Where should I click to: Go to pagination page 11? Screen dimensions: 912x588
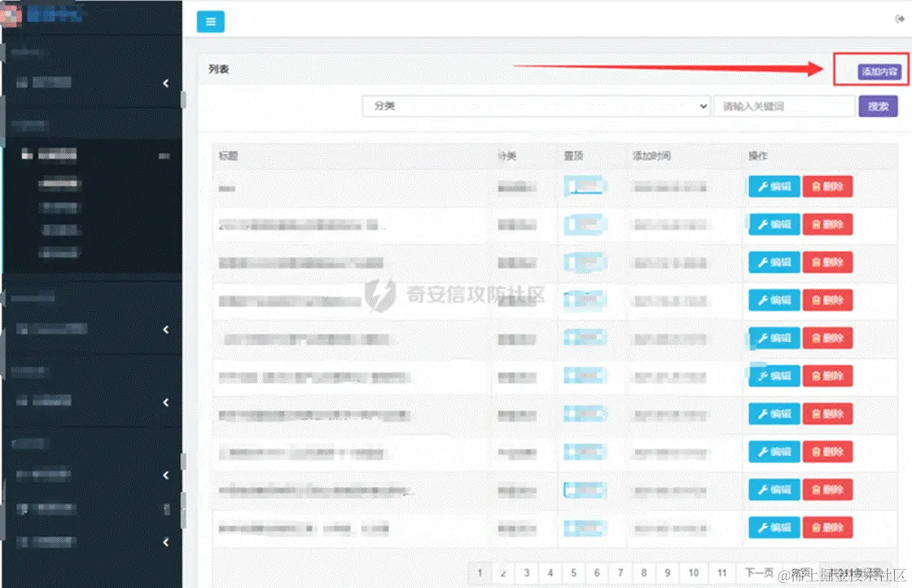coord(721,573)
